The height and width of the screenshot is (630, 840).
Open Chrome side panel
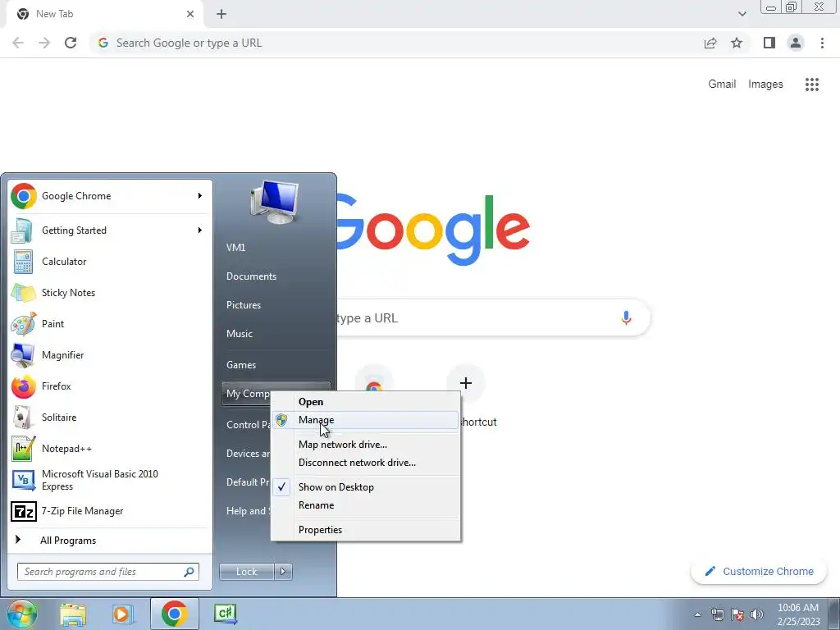pyautogui.click(x=769, y=43)
